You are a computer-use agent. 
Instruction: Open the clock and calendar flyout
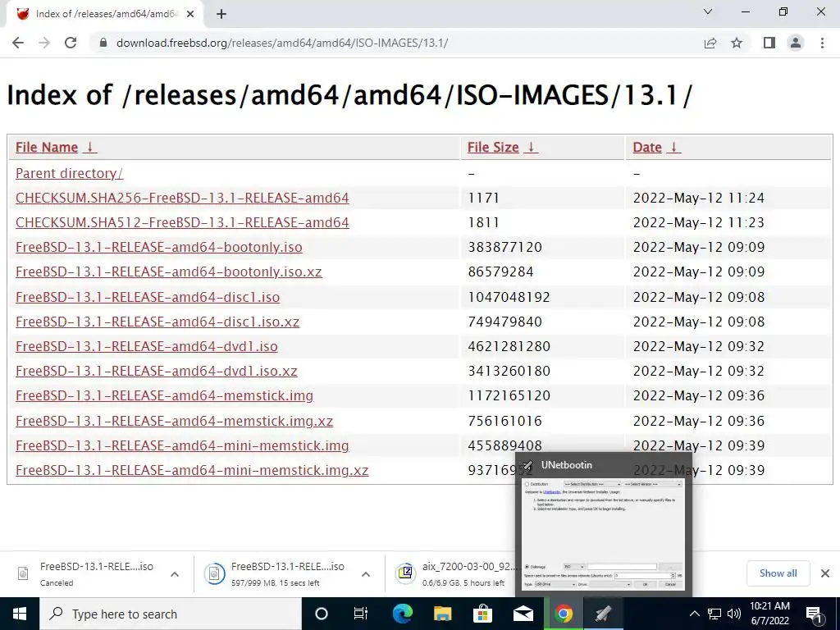point(769,614)
